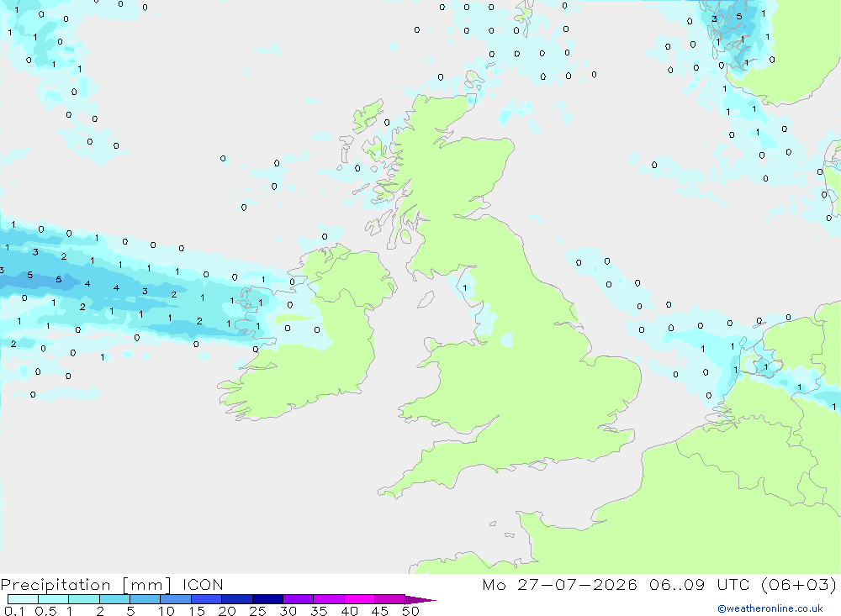Click the 1–2 mm legend color swatch
The width and height of the screenshot is (841, 616).
pyautogui.click(x=84, y=599)
